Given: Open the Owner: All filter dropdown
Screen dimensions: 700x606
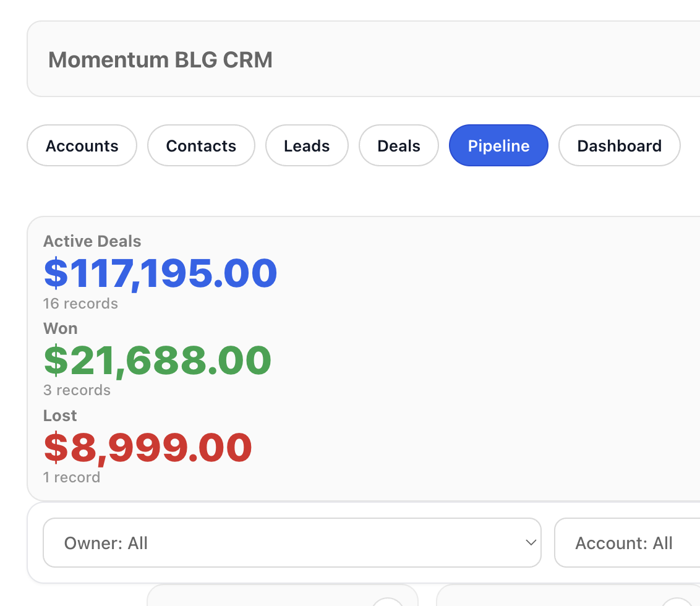Looking at the screenshot, I should click(292, 543).
